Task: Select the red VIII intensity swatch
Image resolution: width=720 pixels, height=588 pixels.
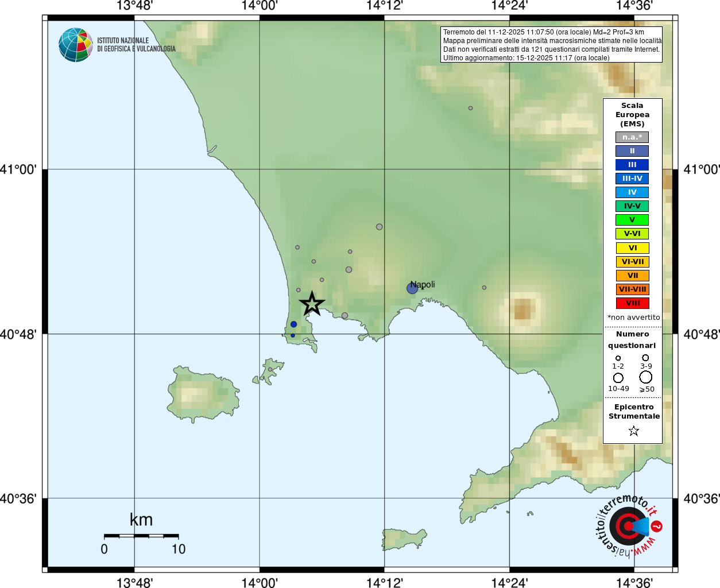Action: pos(632,303)
